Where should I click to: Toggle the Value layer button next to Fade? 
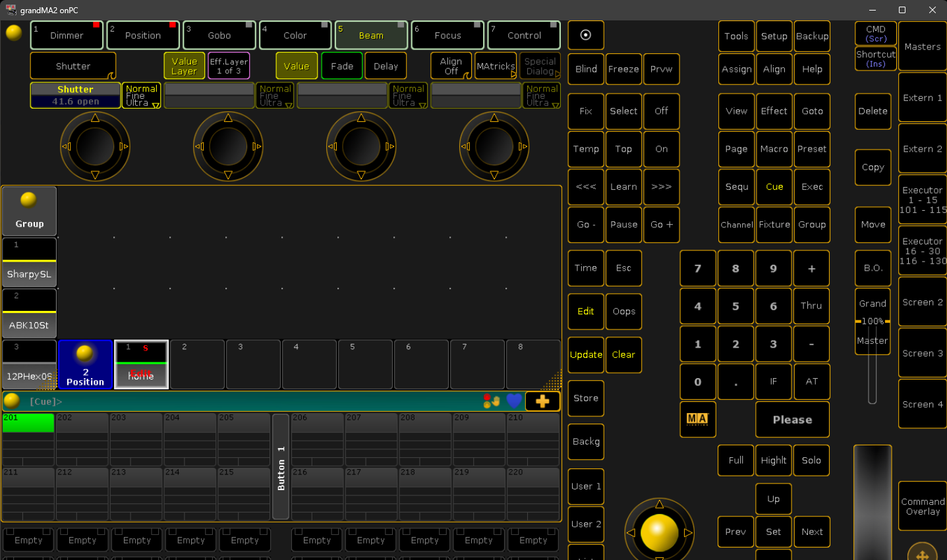[297, 66]
